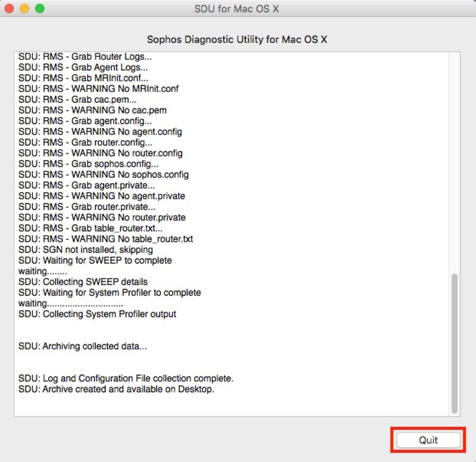The height and width of the screenshot is (462, 476).
Task: Click the 'Grab agent.private...' log line
Action: point(87,185)
